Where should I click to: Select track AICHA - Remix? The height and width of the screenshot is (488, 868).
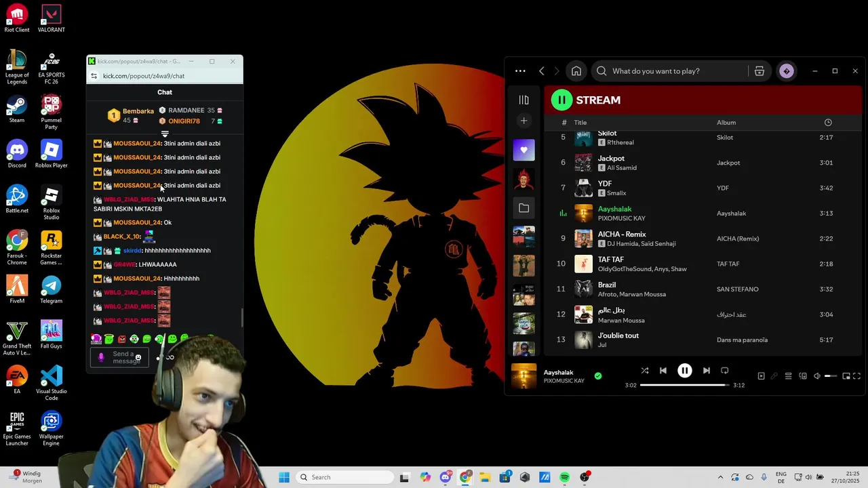point(703,239)
